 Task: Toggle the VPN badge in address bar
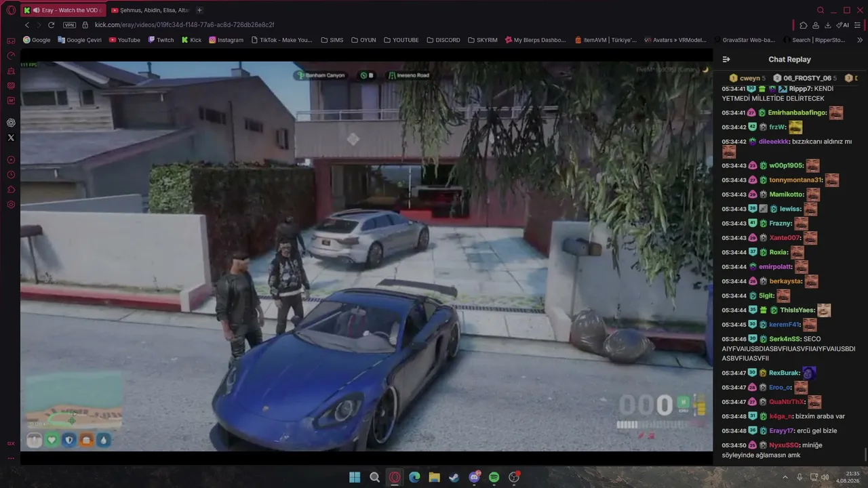[69, 25]
